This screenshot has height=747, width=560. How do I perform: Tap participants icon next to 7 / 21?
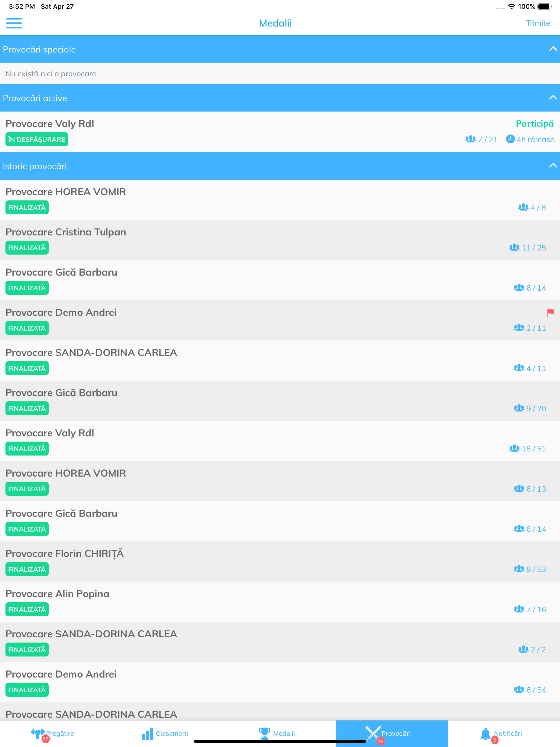(471, 139)
